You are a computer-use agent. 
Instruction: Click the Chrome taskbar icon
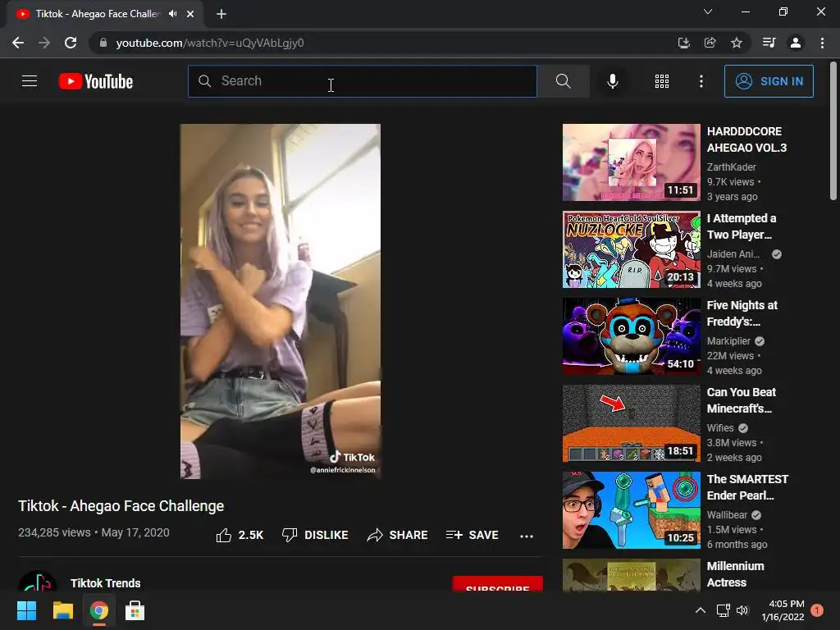click(x=98, y=610)
